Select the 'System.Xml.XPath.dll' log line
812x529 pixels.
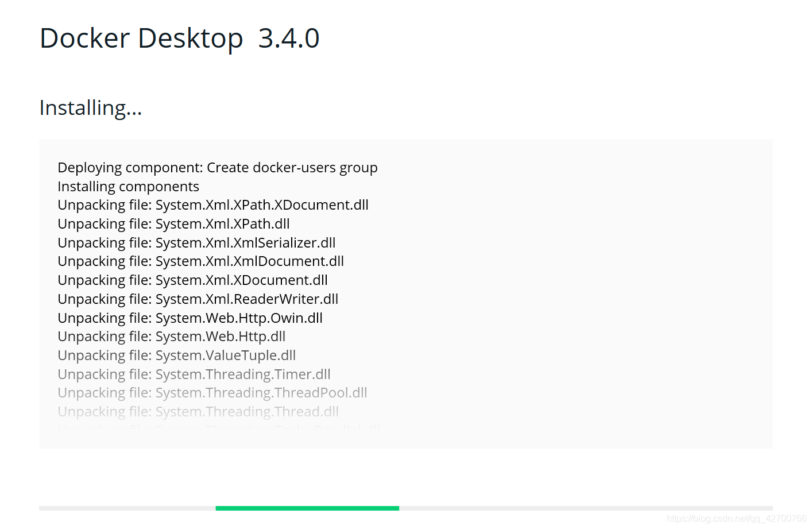click(173, 224)
